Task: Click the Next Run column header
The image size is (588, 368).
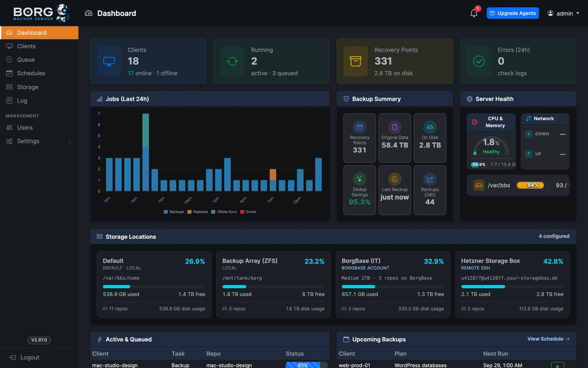Action: (x=495, y=354)
